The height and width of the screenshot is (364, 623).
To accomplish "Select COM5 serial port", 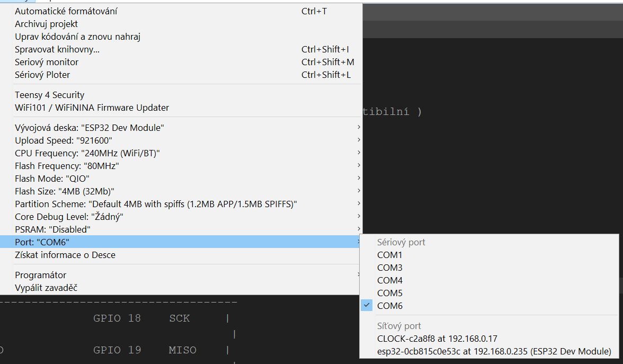I will (390, 293).
